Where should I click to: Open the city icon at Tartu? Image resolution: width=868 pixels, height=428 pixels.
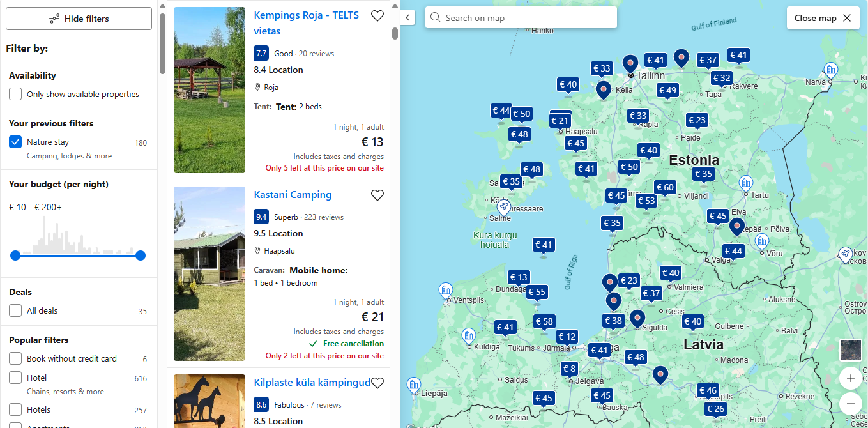(x=745, y=183)
